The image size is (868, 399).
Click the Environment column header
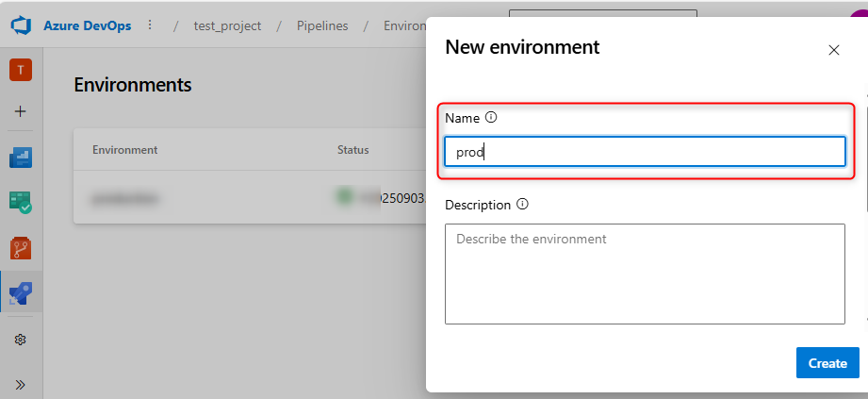click(x=125, y=150)
